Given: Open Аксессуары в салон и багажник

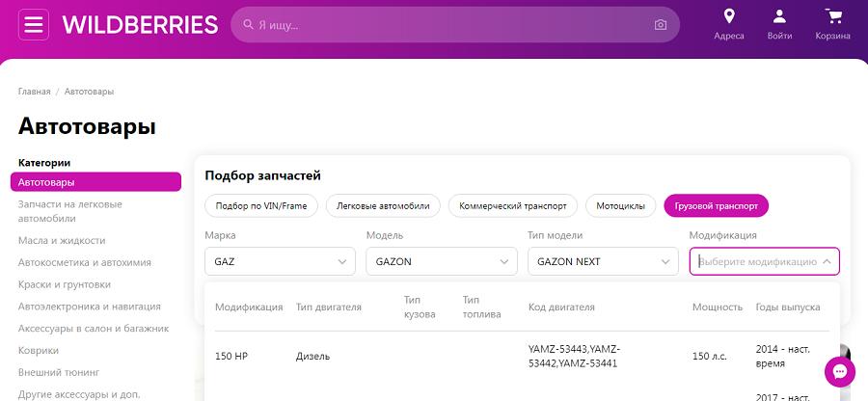Looking at the screenshot, I should click(x=94, y=329).
